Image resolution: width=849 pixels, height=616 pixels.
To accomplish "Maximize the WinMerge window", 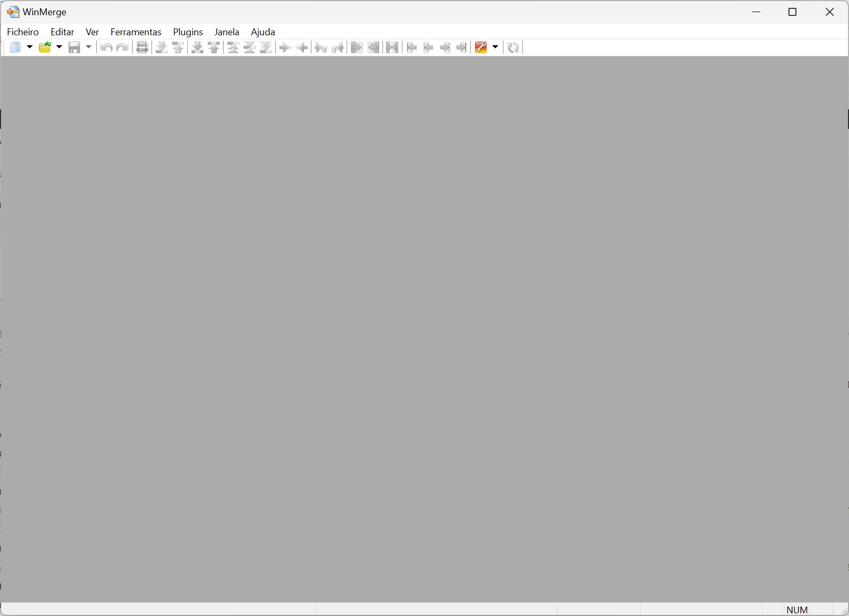I will click(792, 12).
